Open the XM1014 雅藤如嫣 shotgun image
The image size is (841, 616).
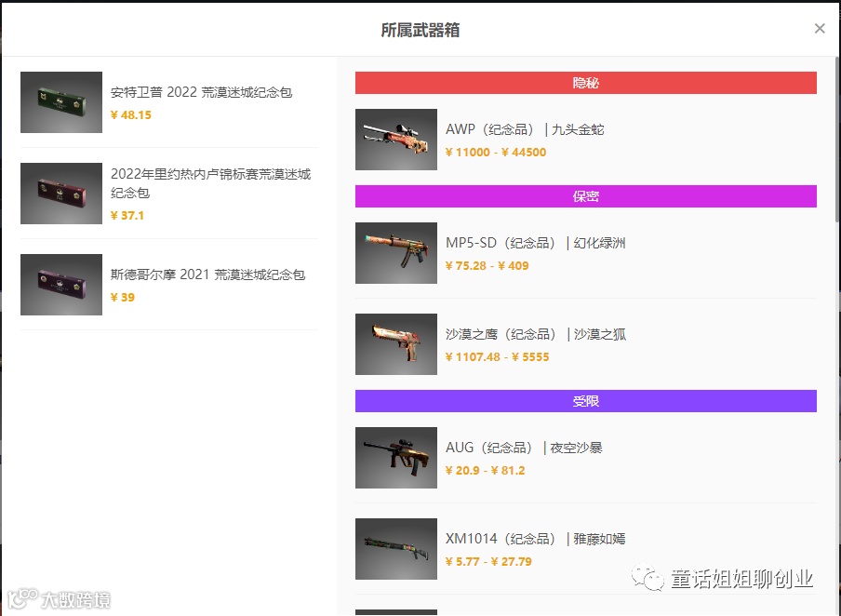pyautogui.click(x=395, y=549)
